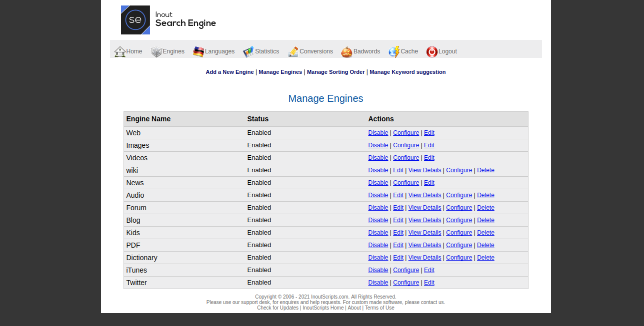Click the Badwords icon

(347, 51)
